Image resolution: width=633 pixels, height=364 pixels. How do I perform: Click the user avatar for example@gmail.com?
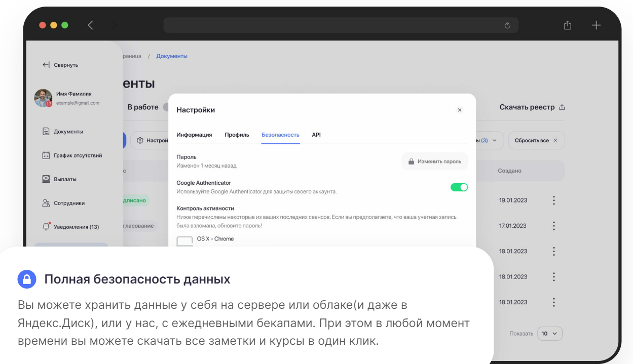[x=43, y=97]
